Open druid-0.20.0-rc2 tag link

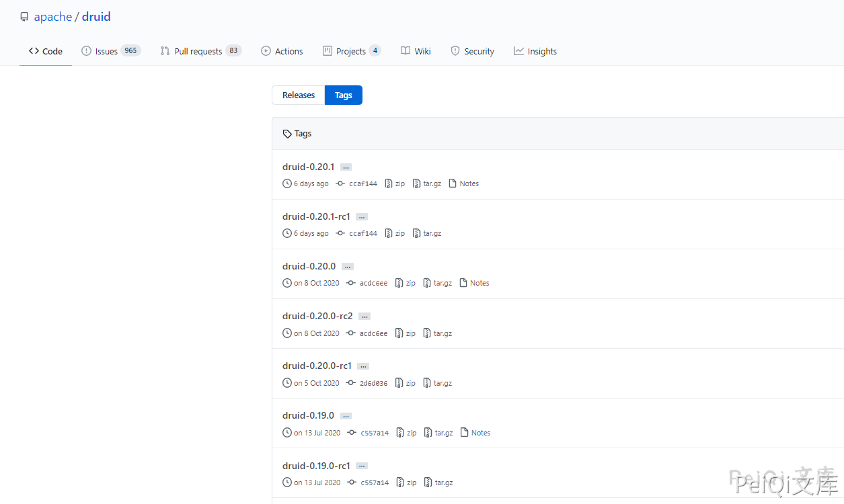pyautogui.click(x=317, y=316)
